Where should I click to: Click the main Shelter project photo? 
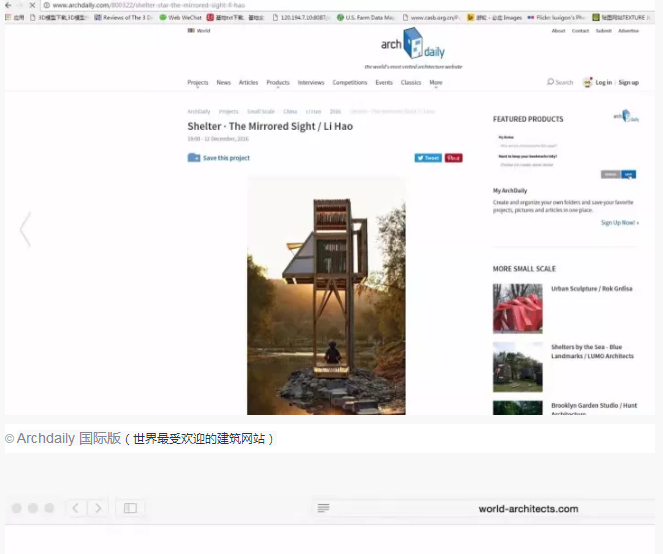pos(326,295)
